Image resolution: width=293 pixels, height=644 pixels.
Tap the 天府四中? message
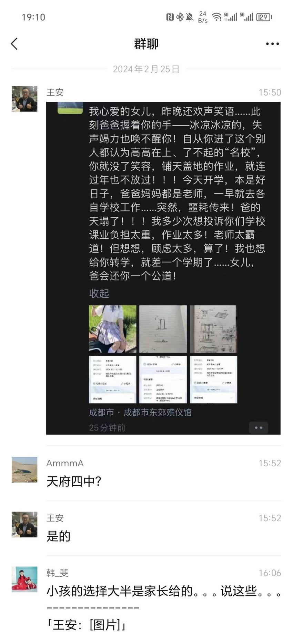[74, 481]
